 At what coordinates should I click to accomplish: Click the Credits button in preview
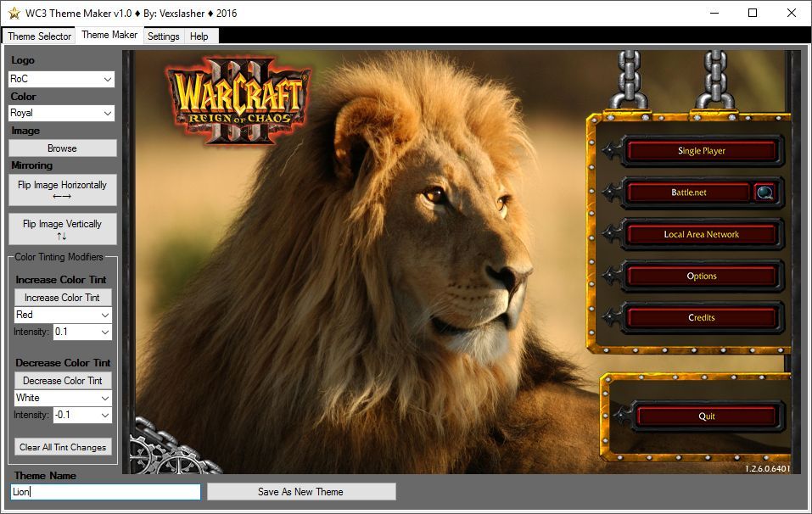pos(702,318)
